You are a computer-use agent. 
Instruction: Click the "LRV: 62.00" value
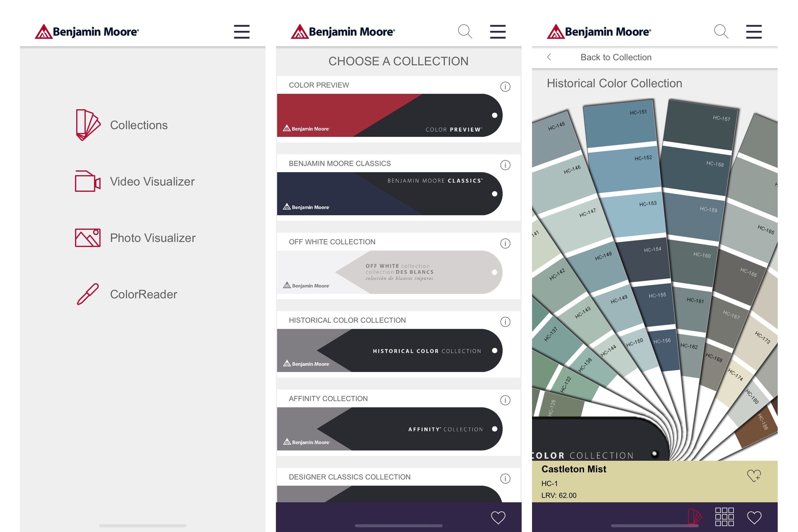click(x=559, y=495)
